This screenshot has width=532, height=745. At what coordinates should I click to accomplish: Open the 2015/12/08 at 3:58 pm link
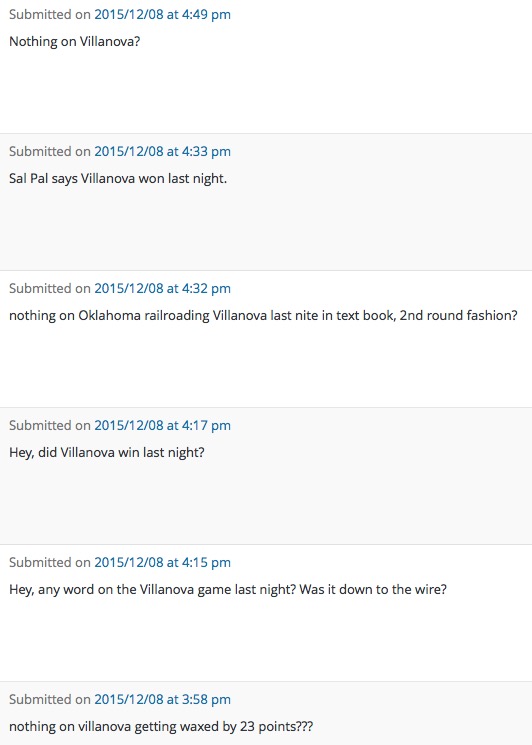pyautogui.click(x=162, y=699)
